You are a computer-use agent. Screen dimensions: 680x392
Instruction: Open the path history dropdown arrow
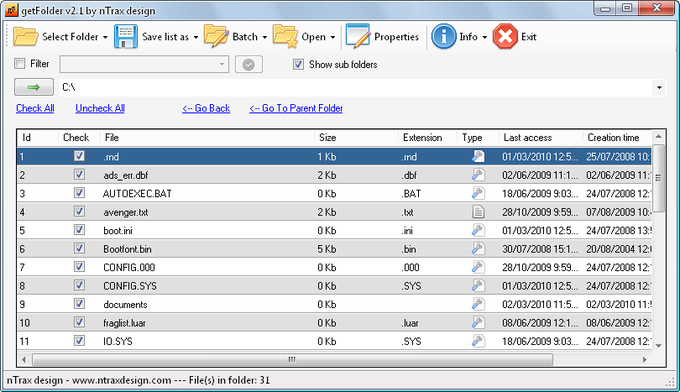(659, 88)
